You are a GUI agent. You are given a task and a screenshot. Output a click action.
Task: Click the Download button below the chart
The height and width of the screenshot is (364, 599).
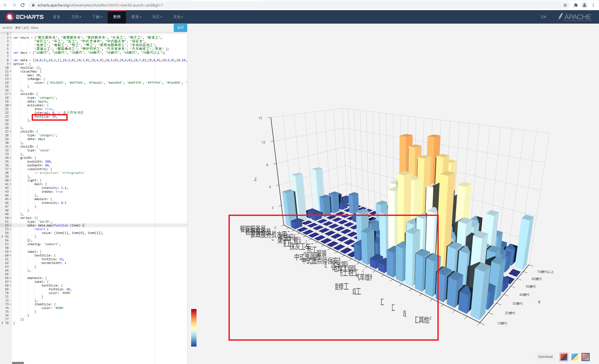point(545,357)
